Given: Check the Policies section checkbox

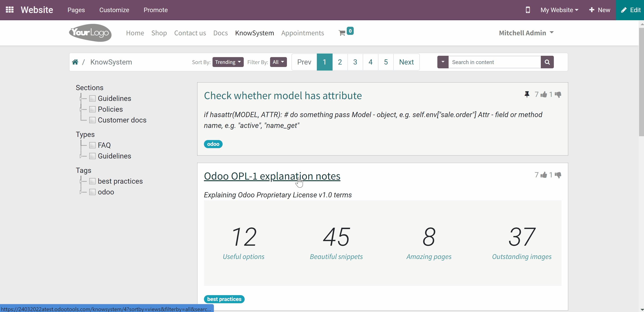Looking at the screenshot, I should point(92,109).
